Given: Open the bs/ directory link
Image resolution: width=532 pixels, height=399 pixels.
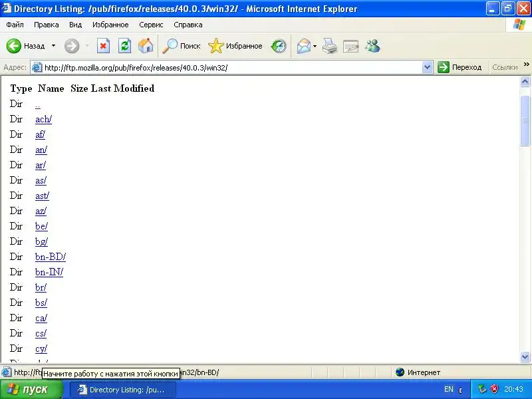Looking at the screenshot, I should [x=41, y=303].
